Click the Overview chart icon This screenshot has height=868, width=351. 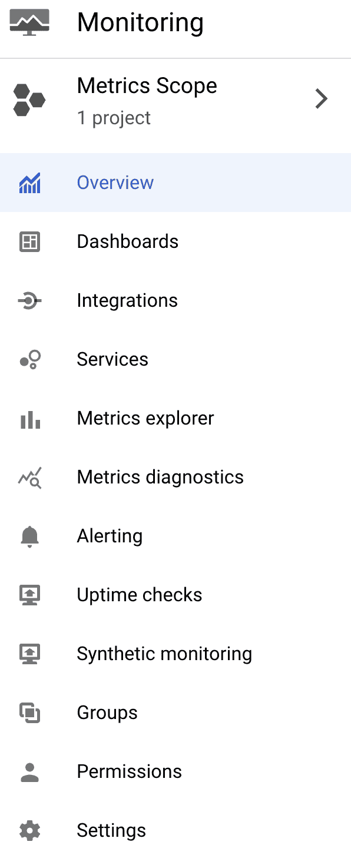pos(30,183)
